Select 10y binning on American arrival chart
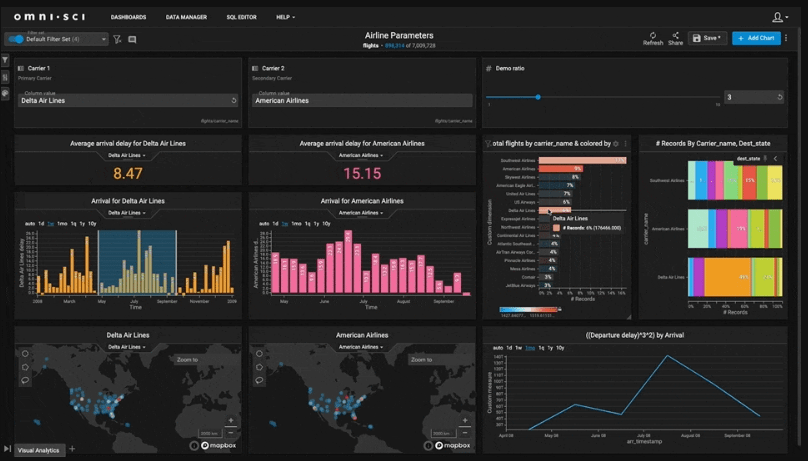808x461 pixels. [326, 224]
